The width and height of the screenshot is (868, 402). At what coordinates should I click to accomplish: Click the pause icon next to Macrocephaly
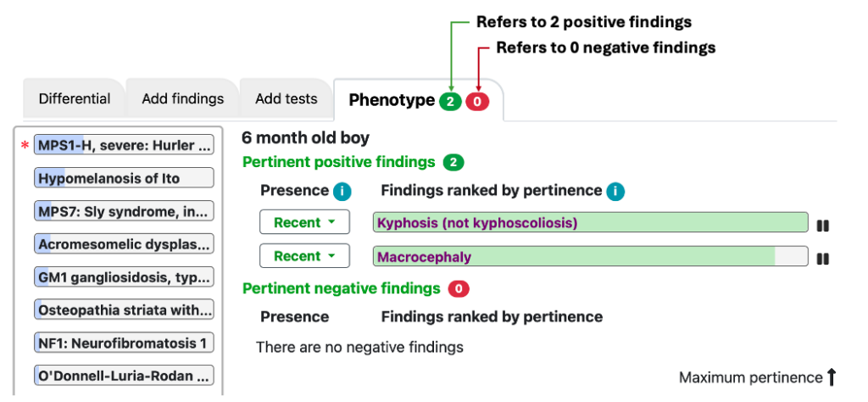click(822, 260)
